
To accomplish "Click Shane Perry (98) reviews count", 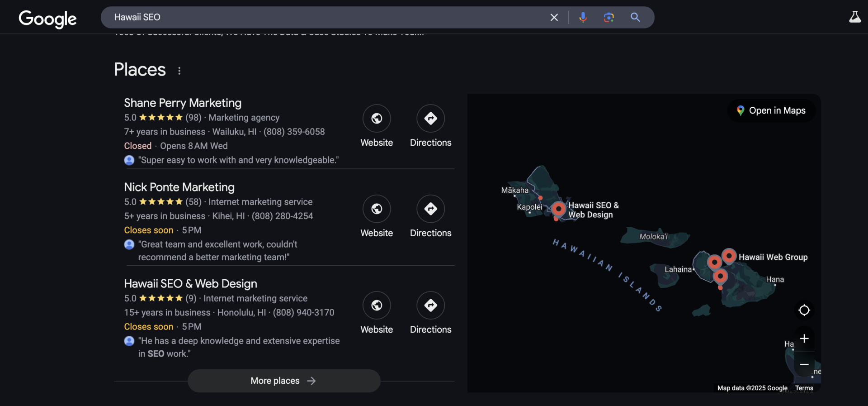I will tap(193, 117).
